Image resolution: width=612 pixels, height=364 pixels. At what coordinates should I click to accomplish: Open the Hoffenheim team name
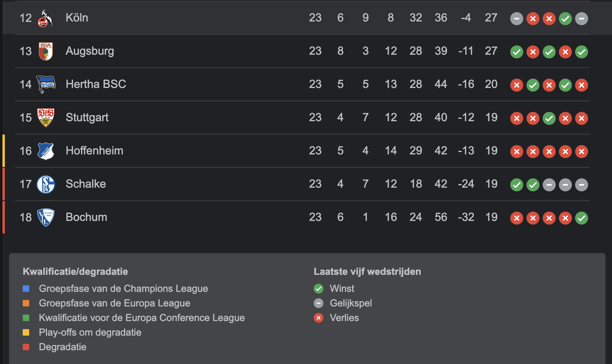click(94, 150)
